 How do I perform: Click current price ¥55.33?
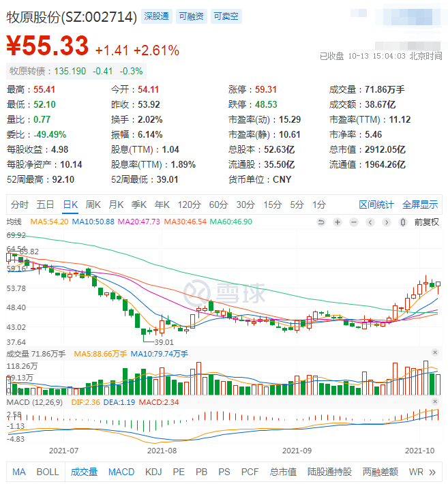[48, 46]
